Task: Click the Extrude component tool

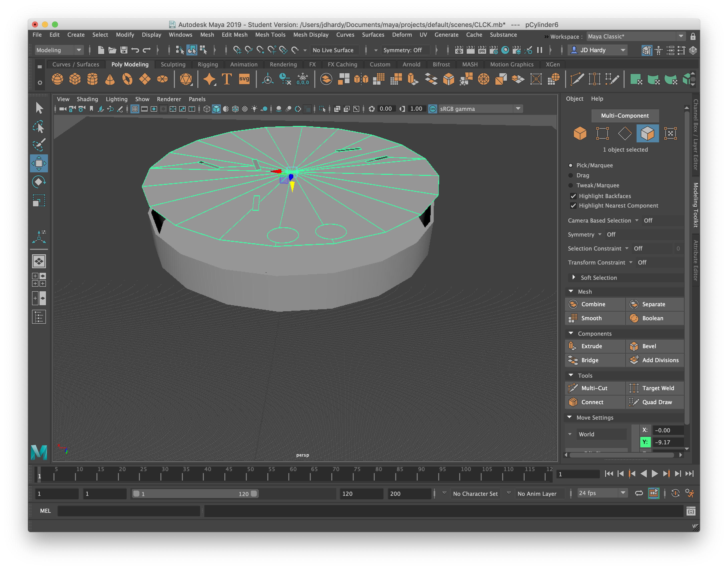Action: click(593, 346)
